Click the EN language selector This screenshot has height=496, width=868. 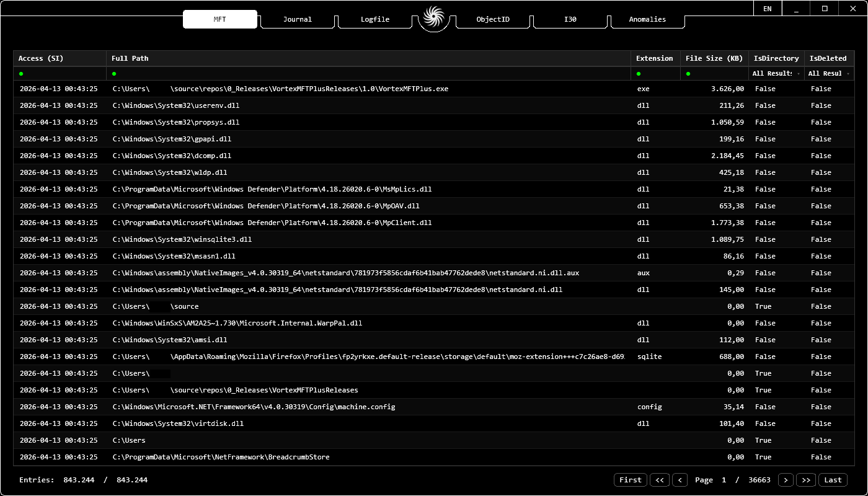coord(767,8)
